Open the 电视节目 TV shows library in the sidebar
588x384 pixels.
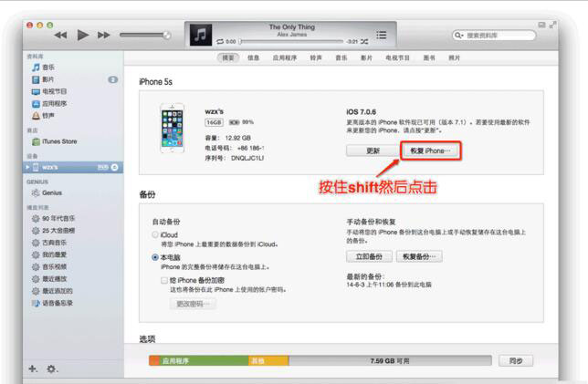[49, 91]
